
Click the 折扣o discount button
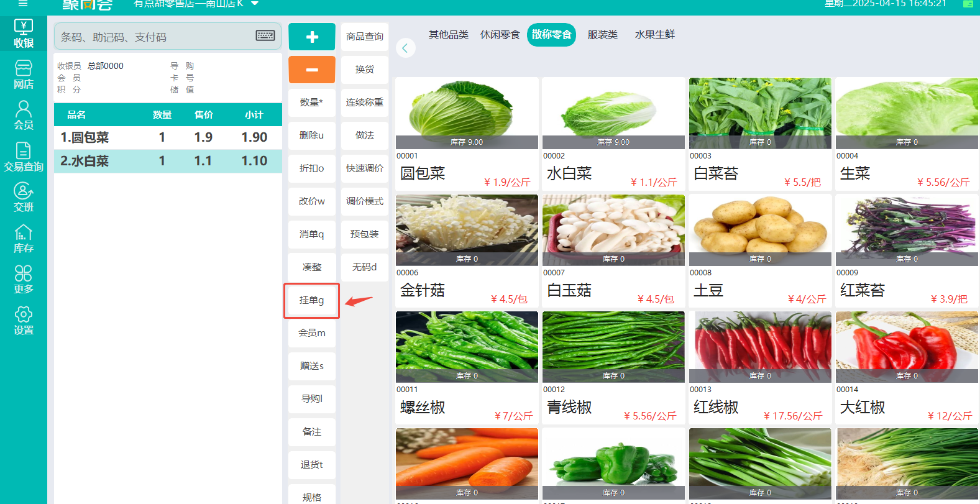tap(312, 168)
